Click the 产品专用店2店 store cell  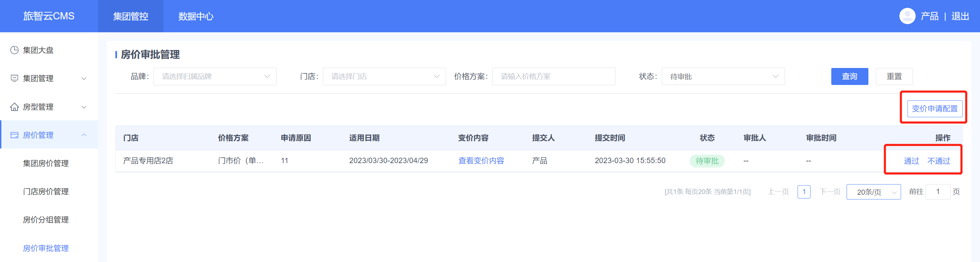click(148, 161)
